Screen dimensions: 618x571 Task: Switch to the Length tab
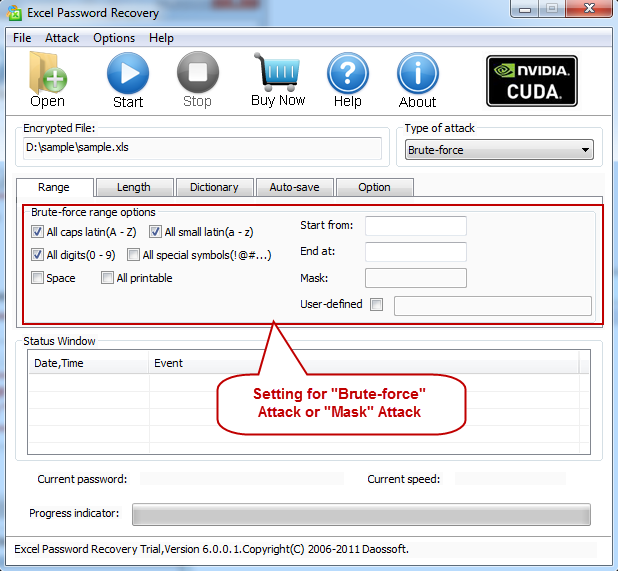tap(134, 187)
